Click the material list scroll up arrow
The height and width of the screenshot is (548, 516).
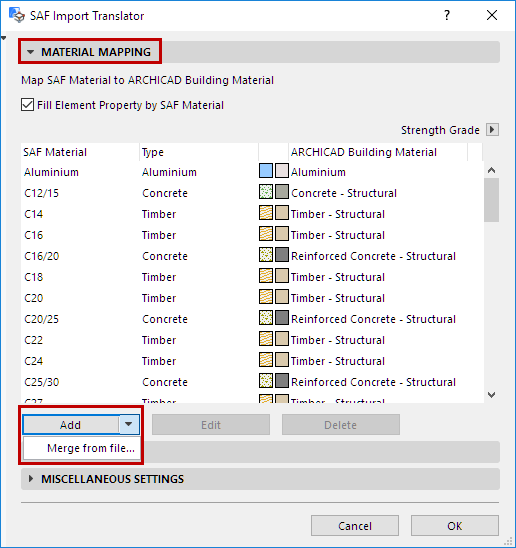click(x=492, y=170)
